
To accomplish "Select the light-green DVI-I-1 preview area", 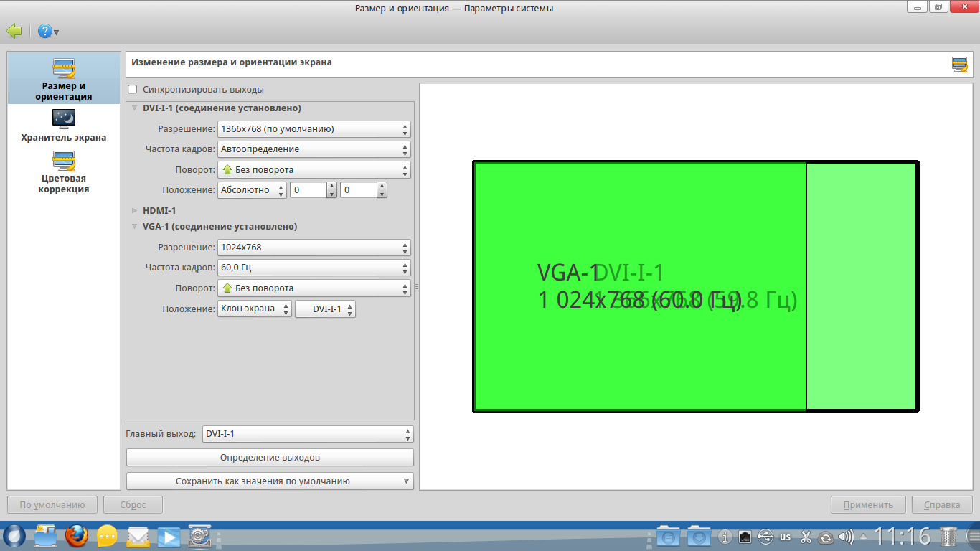I will (x=862, y=287).
